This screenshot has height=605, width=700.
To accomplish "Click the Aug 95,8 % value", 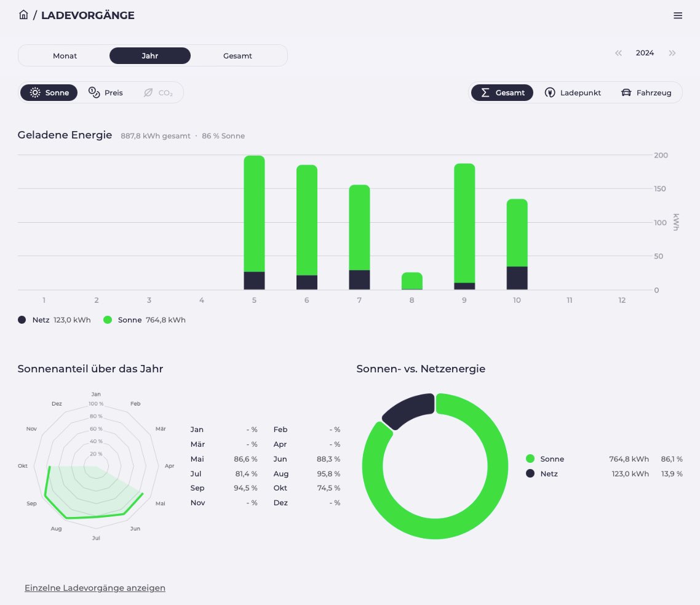I will click(x=328, y=474).
